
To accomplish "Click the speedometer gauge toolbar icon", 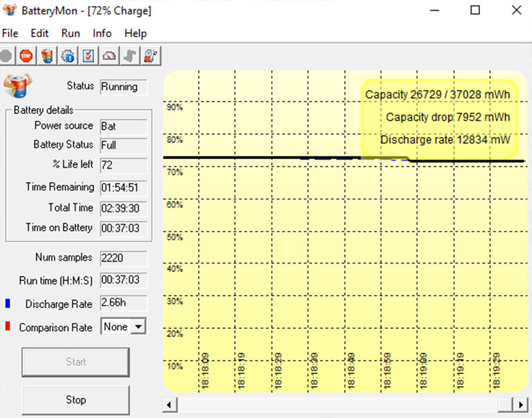I will pos(108,56).
